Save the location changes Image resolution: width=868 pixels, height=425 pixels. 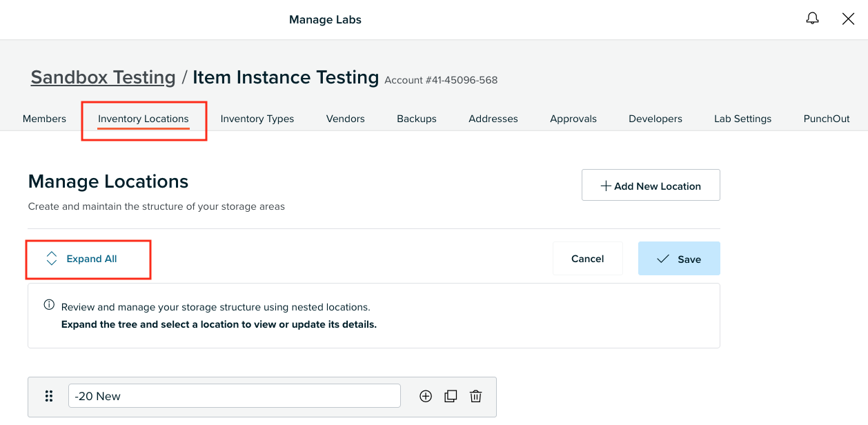(x=679, y=259)
